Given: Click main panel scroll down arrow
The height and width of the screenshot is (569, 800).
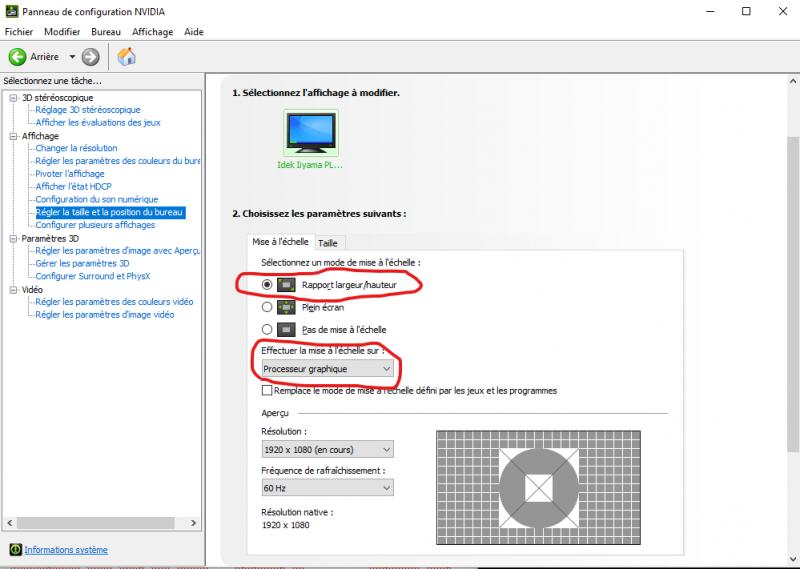Looking at the screenshot, I should 792,559.
